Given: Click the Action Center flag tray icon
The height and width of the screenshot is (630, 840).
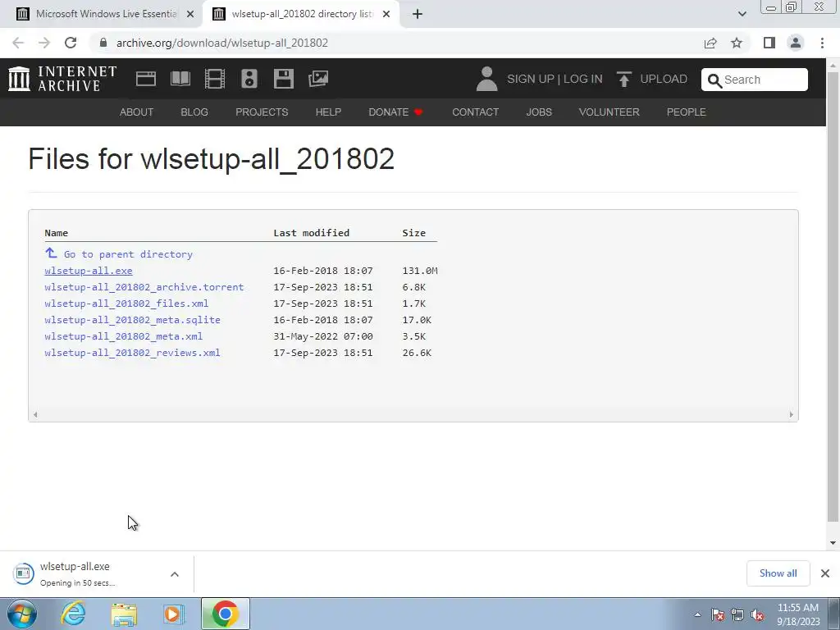Looking at the screenshot, I should 717,615.
